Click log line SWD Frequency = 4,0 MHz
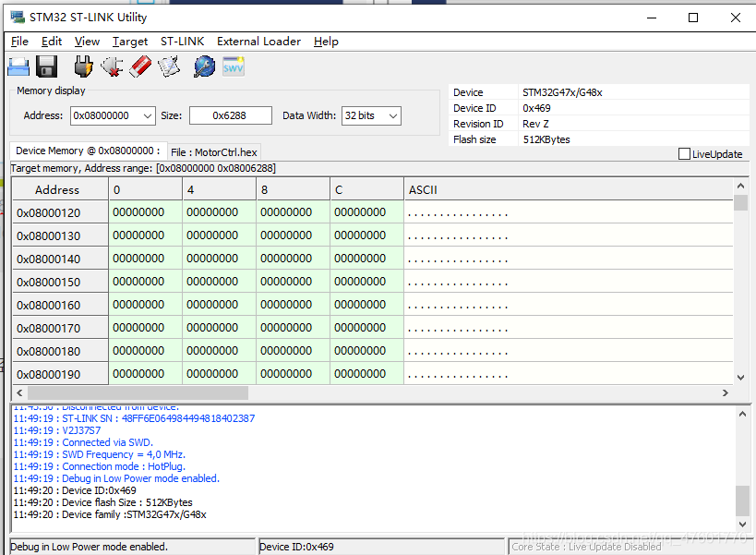The width and height of the screenshot is (756, 555). pos(100,454)
